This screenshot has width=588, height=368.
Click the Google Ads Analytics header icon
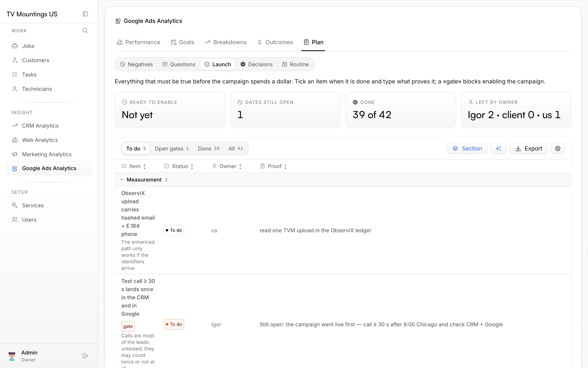coord(118,21)
